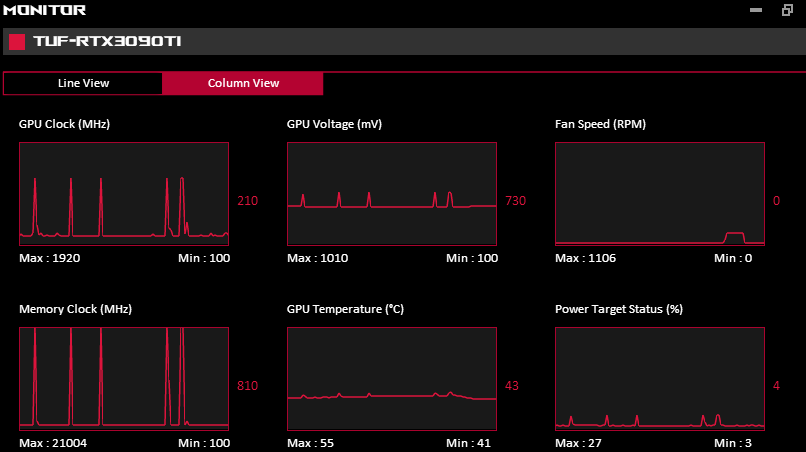Select the TUF-RTX3090TI device header
This screenshot has height=452, width=806.
pyautogui.click(x=404, y=42)
